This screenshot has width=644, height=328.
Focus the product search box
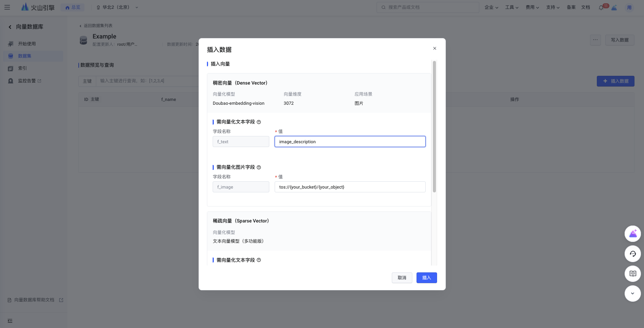coord(428,7)
